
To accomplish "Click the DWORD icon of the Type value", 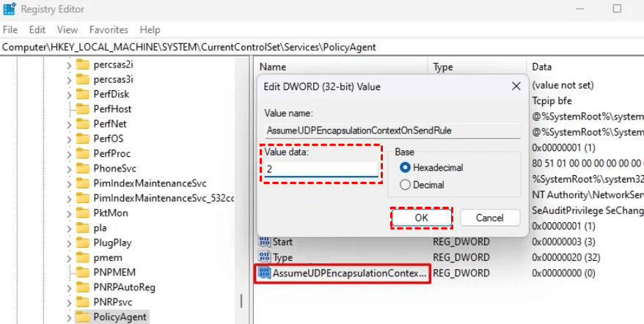I will coord(265,257).
